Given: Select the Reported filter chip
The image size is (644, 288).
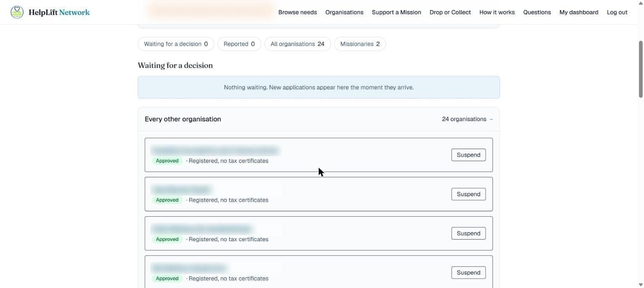Looking at the screenshot, I should [x=239, y=44].
